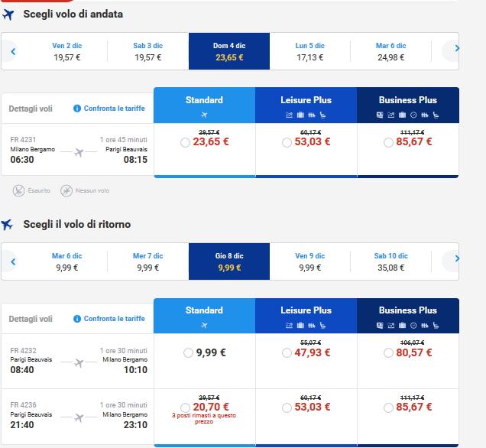Image resolution: width=486 pixels, height=448 pixels.
Task: Open the outbound 'Confronta le tariffe' link
Action: [x=115, y=109]
